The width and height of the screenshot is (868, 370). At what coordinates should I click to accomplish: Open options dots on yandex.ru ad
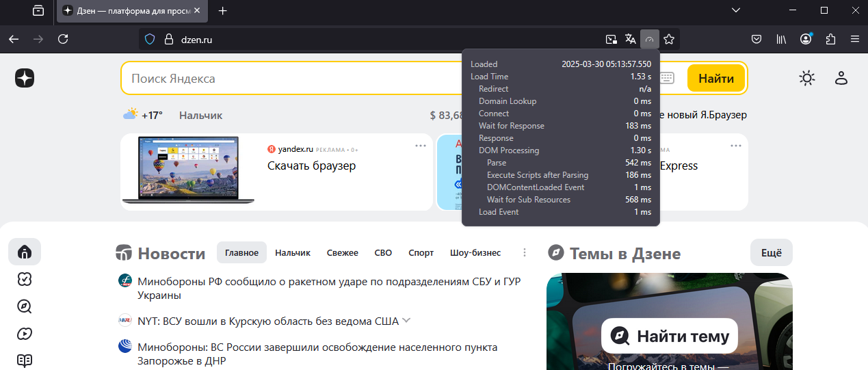point(421,146)
